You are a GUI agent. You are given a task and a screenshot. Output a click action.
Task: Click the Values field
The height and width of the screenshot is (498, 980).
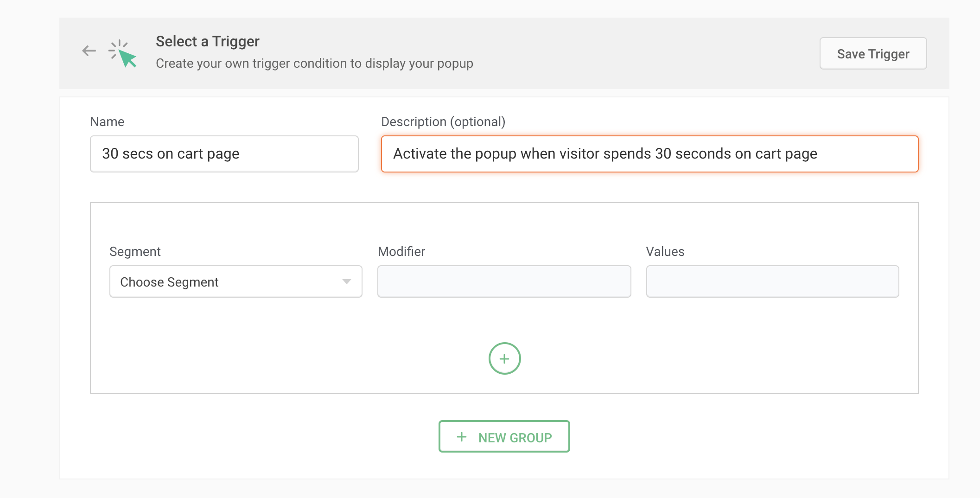tap(772, 281)
